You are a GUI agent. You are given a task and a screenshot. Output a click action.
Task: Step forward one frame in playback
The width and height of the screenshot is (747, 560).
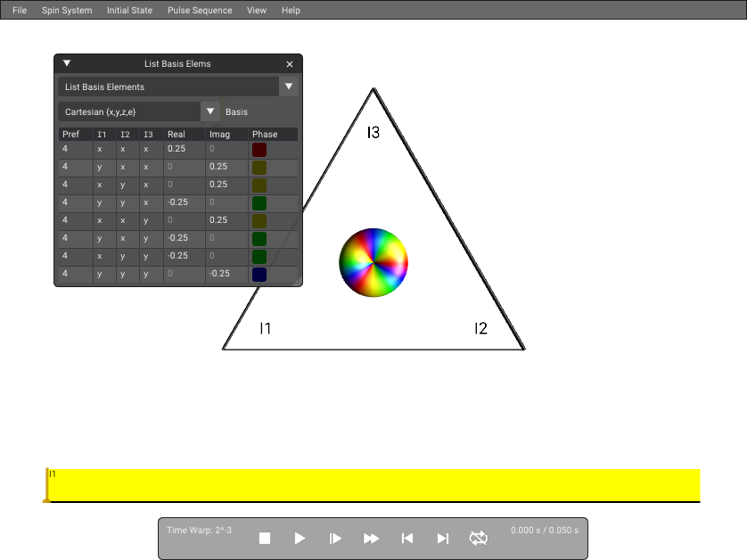pyautogui.click(x=335, y=538)
